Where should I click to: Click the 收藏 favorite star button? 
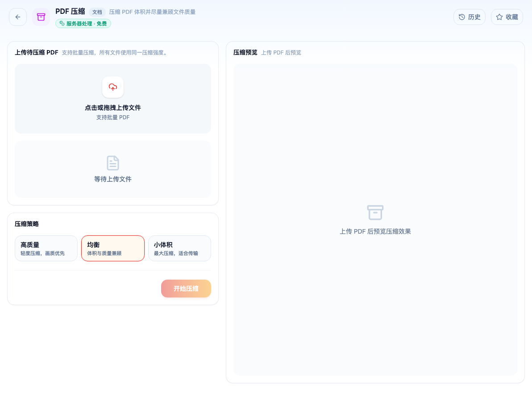point(507,17)
